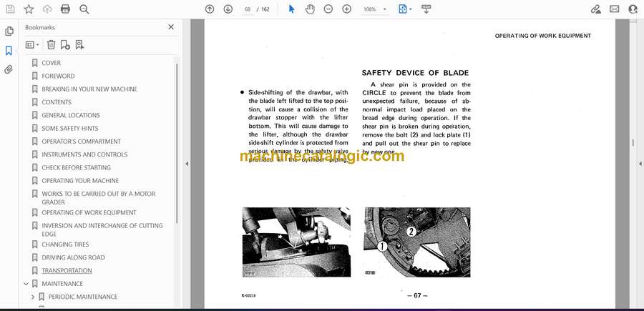This screenshot has width=644, height=311.
Task: Choose the Hand pan tool
Action: click(x=310, y=9)
